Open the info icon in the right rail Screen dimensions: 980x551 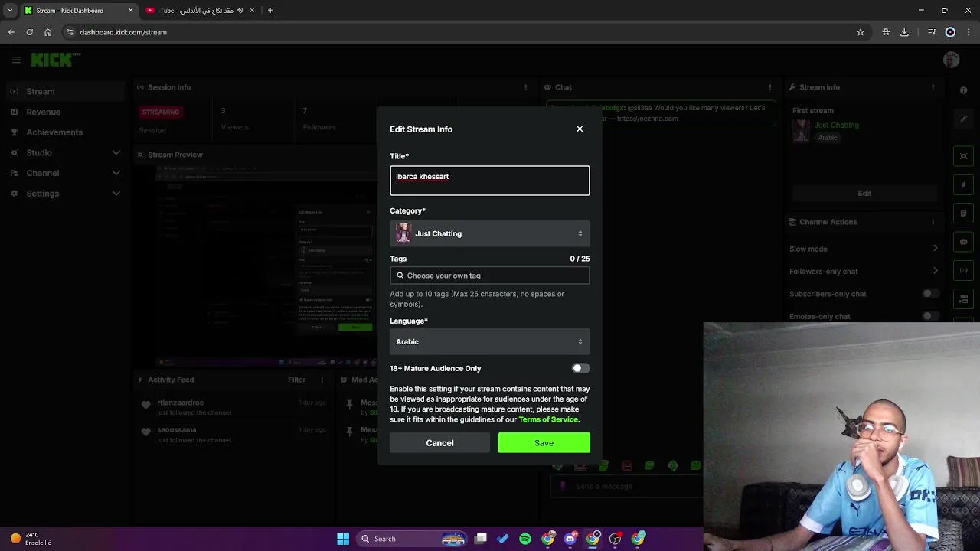tap(963, 90)
